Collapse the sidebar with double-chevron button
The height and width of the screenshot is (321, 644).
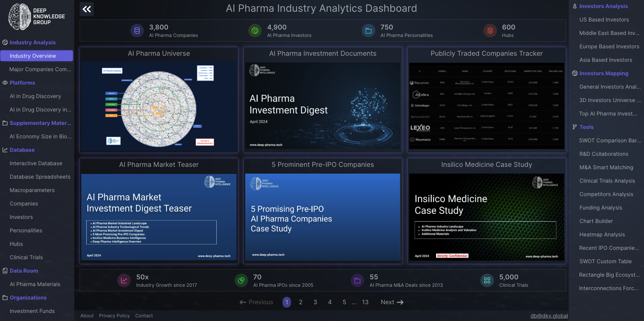click(x=87, y=9)
